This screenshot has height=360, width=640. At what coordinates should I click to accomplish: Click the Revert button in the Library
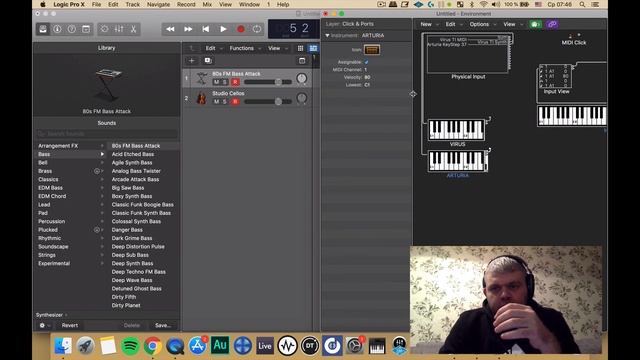point(70,325)
